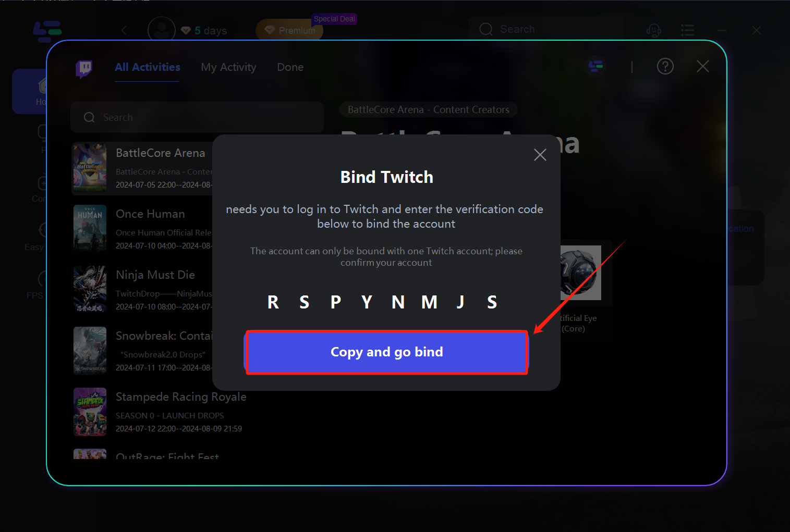Select the Stampede Racing Royale activity

[x=160, y=412]
